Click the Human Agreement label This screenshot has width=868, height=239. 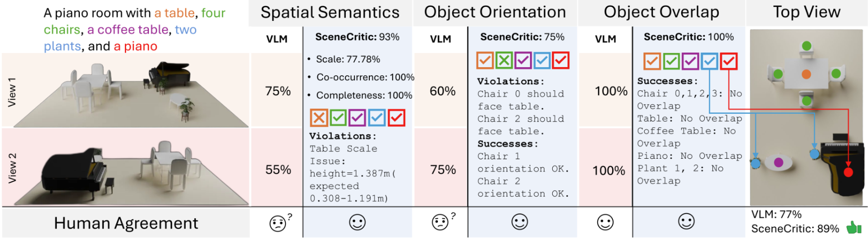click(126, 223)
